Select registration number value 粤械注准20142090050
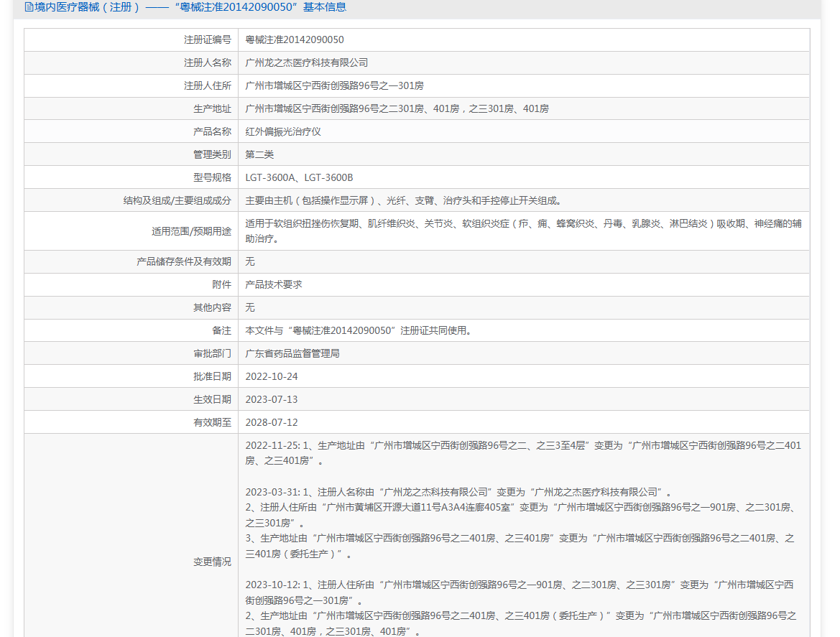 (295, 39)
